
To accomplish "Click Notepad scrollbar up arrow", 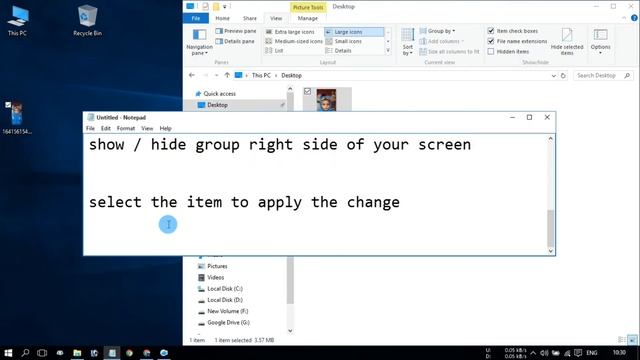I will tap(551, 139).
